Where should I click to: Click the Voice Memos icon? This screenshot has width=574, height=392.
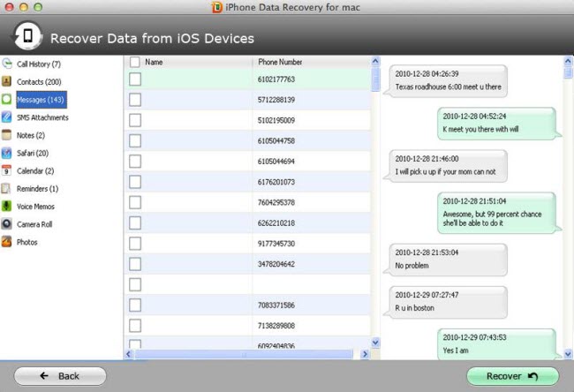(8, 206)
